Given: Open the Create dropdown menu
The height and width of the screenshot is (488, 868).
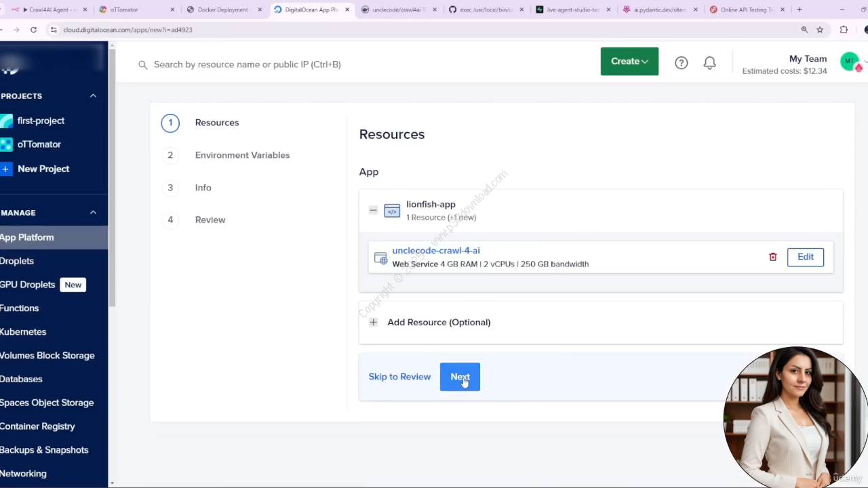Looking at the screenshot, I should coord(629,62).
